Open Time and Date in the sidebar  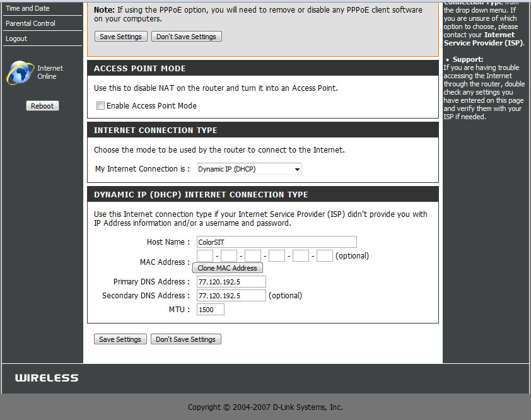(27, 8)
